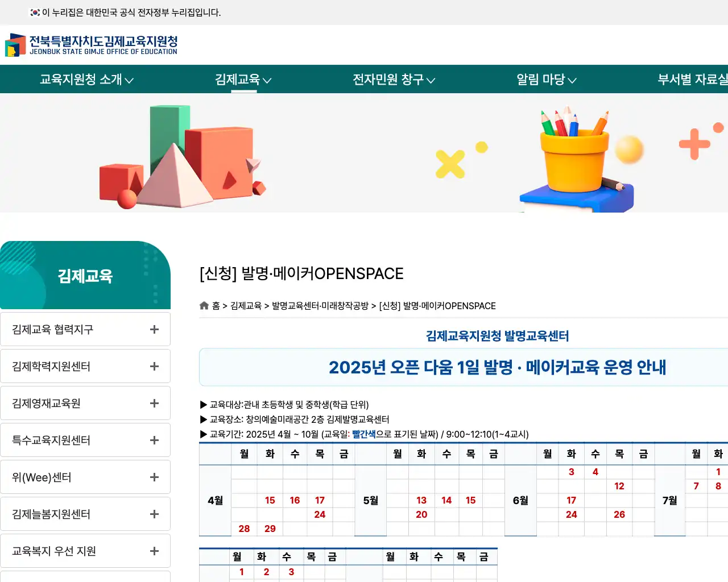Click the 교육장소 information line
Viewport: 728px width, 582px height.
click(x=295, y=419)
